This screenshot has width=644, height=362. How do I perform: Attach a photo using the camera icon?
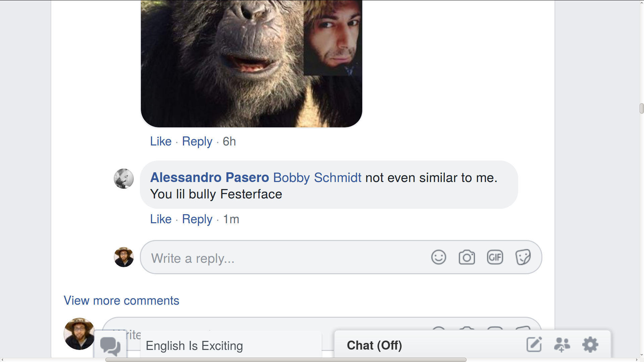point(467,257)
